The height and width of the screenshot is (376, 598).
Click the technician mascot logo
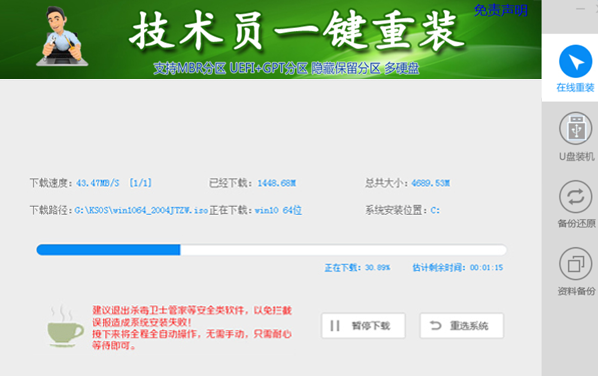(62, 37)
